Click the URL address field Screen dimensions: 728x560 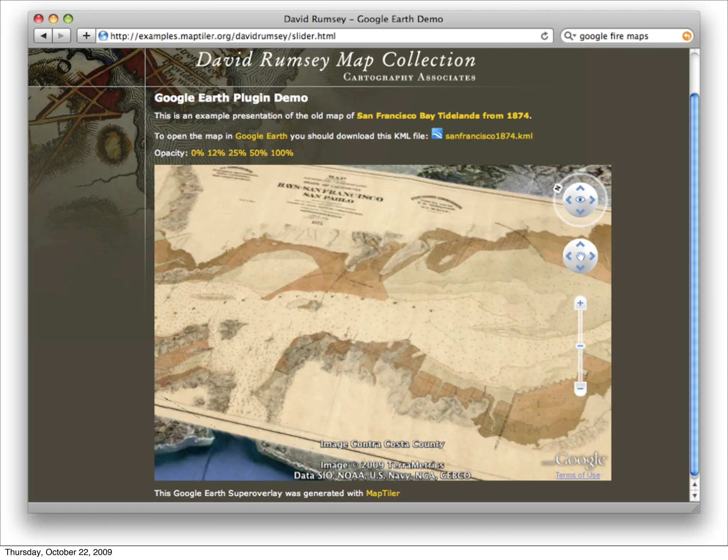coord(320,36)
